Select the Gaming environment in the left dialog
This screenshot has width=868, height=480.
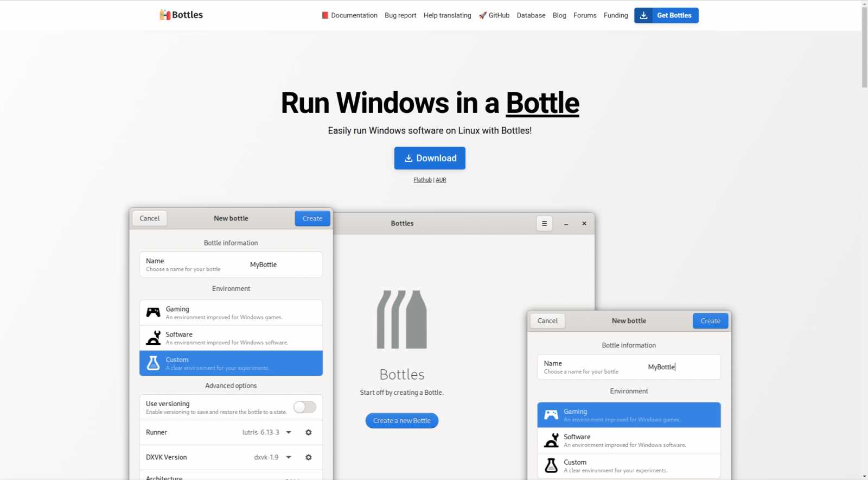coord(231,313)
